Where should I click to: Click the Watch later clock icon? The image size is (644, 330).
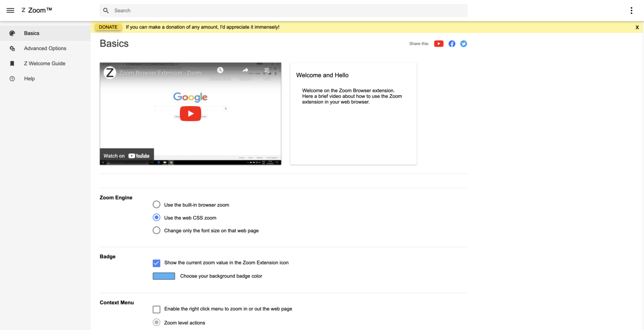click(x=220, y=71)
